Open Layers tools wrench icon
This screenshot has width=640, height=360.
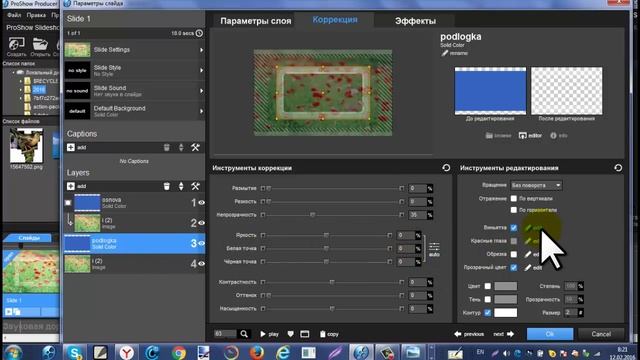coord(196,186)
